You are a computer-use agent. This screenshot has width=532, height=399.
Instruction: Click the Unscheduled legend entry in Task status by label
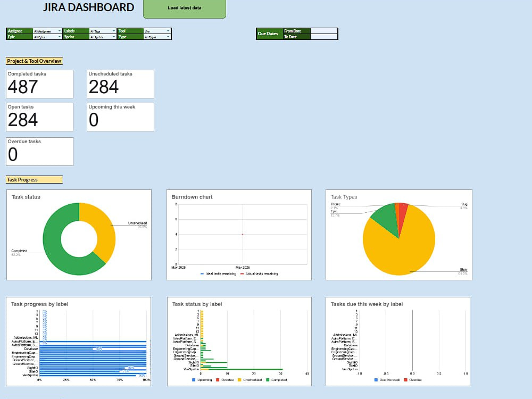pyautogui.click(x=250, y=380)
